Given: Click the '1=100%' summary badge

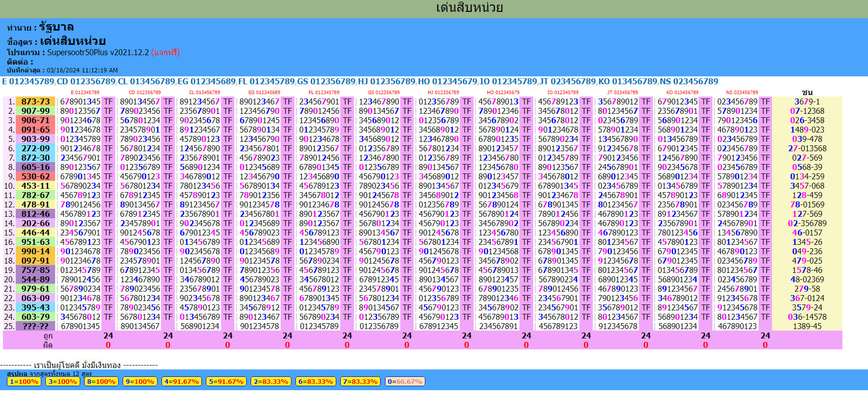Looking at the screenshot, I should click(x=24, y=382).
